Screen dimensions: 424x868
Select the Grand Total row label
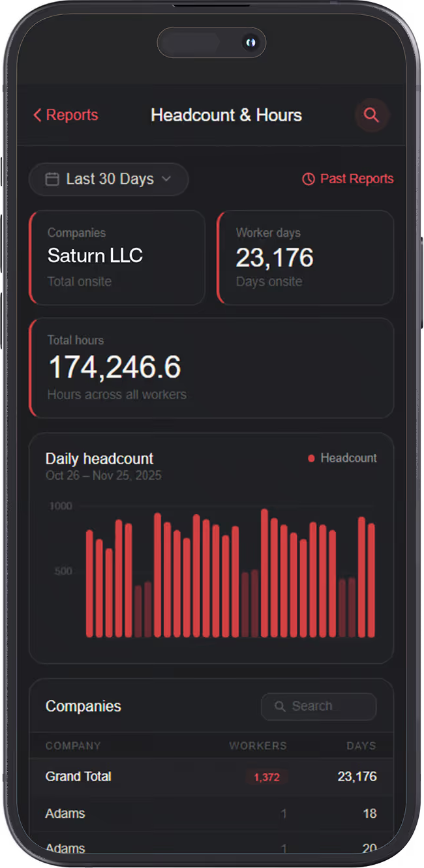click(78, 777)
